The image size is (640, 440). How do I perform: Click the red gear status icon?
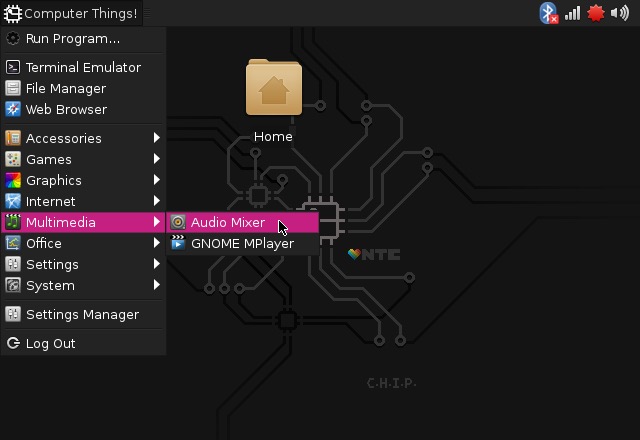point(596,13)
